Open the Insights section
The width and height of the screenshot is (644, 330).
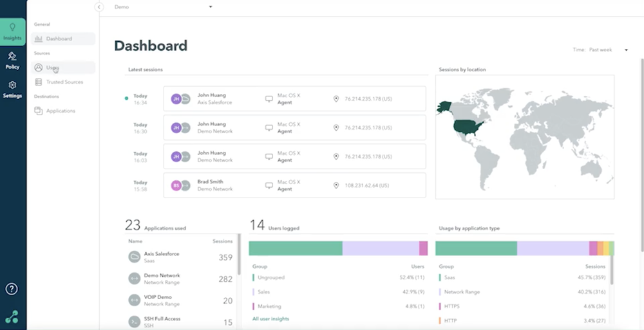13,32
